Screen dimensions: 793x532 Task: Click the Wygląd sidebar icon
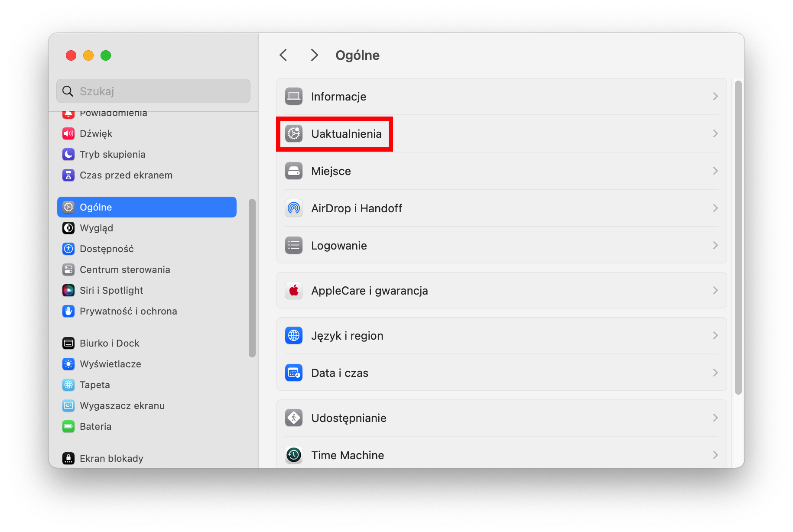tap(68, 228)
